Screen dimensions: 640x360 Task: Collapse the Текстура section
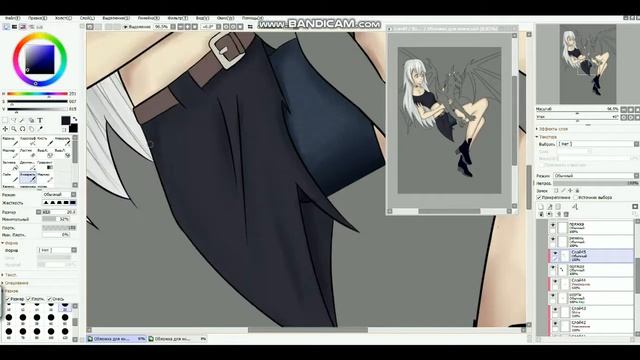[547, 137]
